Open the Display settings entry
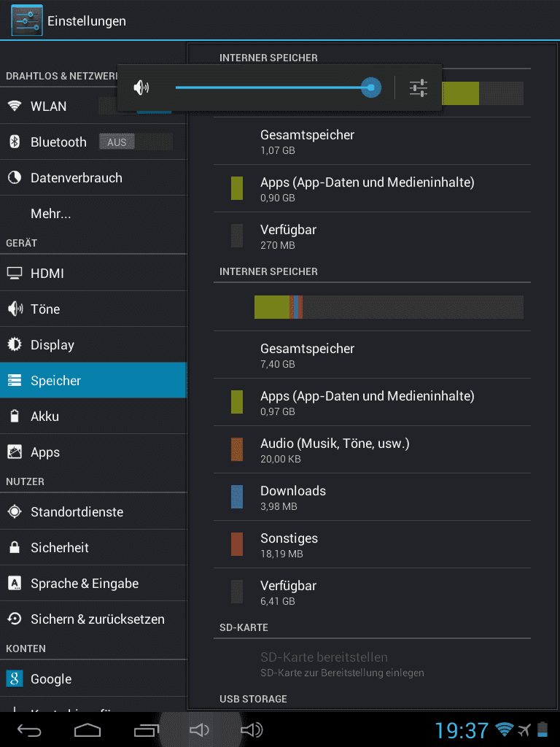 point(93,344)
